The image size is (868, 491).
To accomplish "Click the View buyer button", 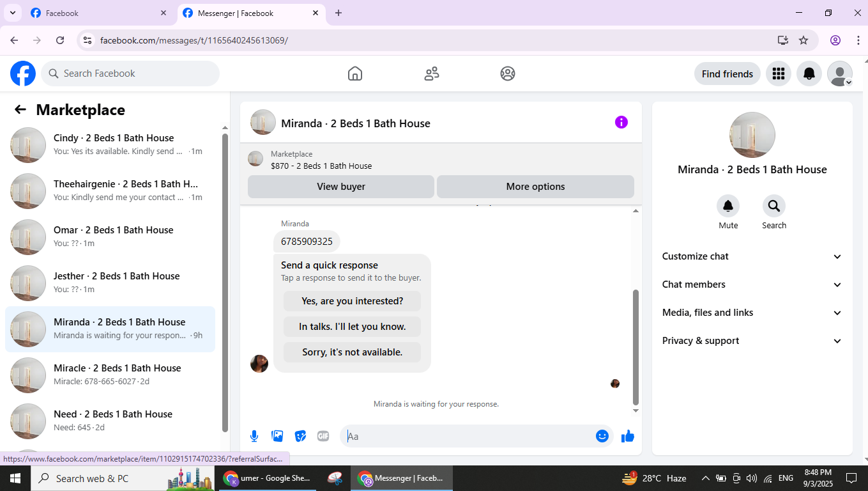I will (x=341, y=187).
